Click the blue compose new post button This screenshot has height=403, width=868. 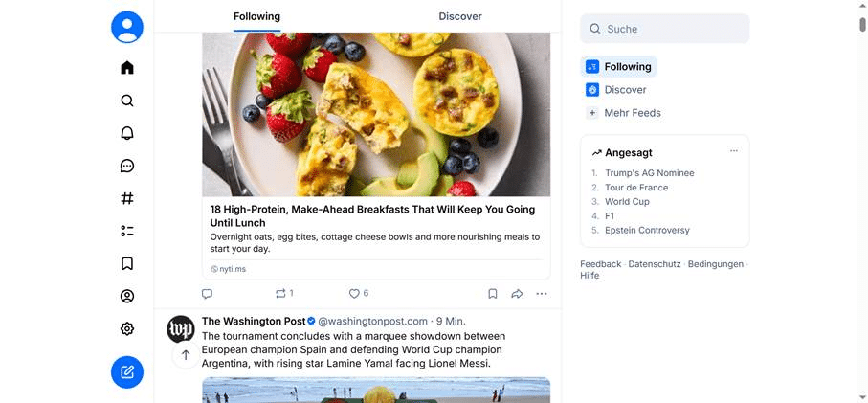126,372
